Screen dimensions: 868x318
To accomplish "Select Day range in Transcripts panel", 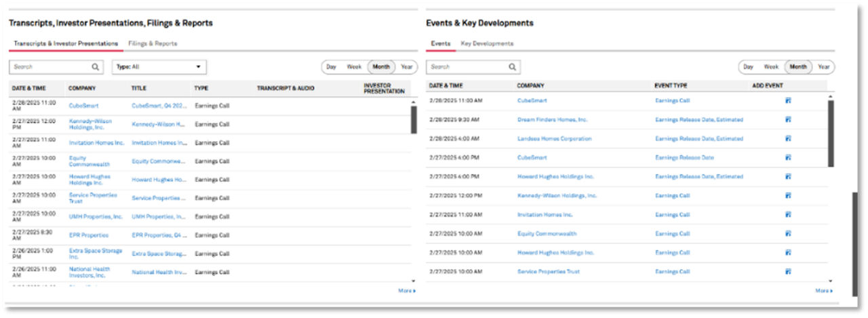I will [x=332, y=67].
